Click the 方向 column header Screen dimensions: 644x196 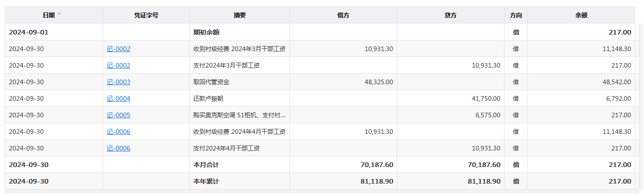coord(516,15)
